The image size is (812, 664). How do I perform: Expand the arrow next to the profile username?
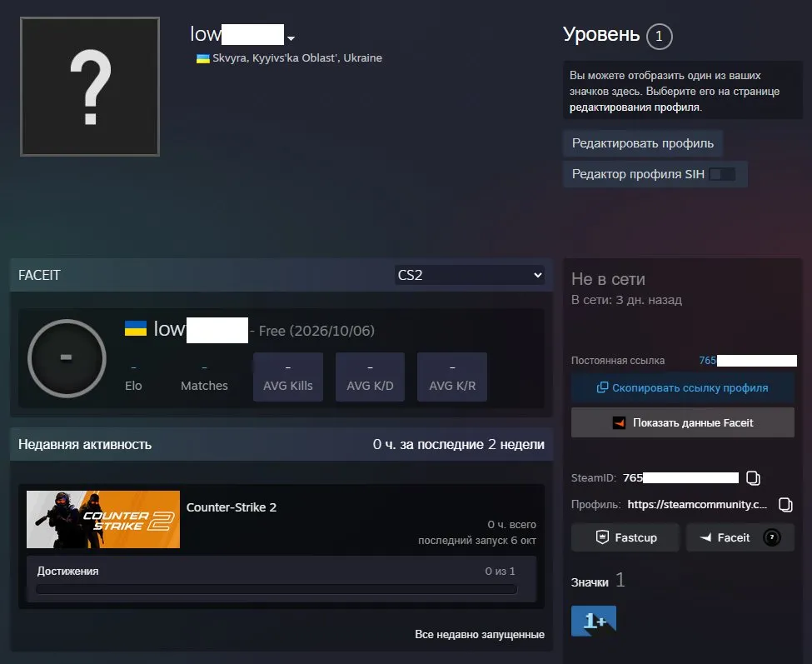[291, 38]
